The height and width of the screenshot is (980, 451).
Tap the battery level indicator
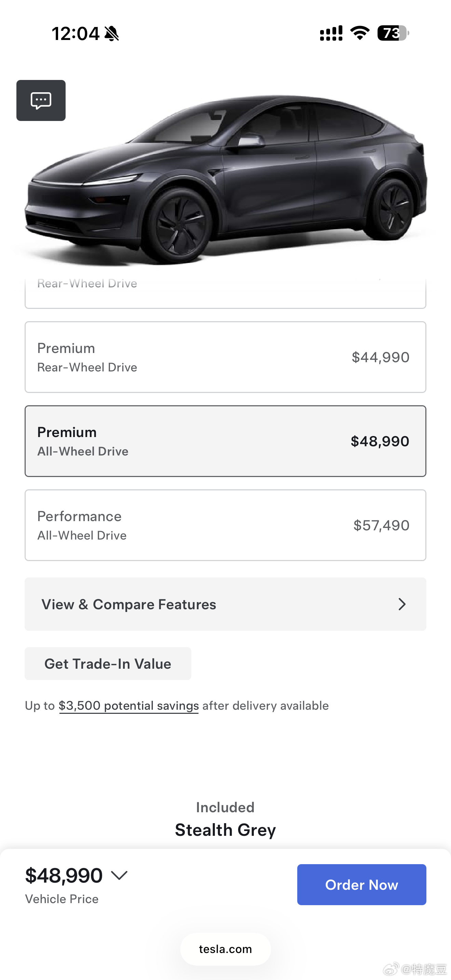393,33
